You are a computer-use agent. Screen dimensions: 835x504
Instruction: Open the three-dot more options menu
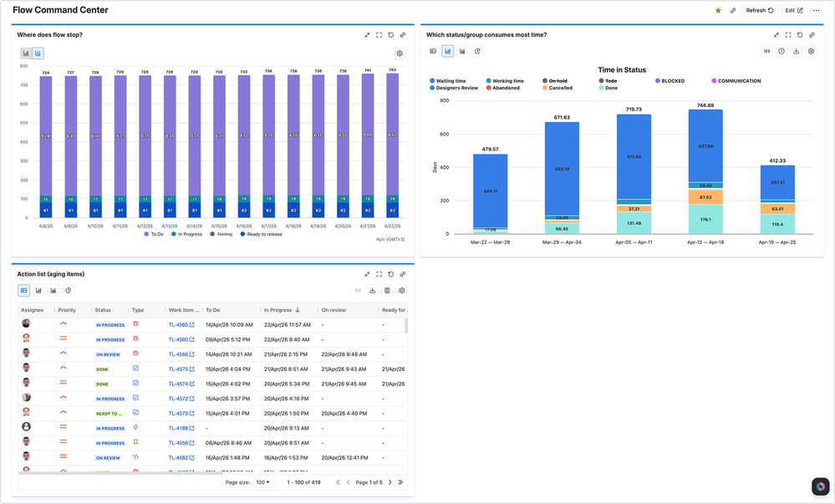[x=817, y=11]
